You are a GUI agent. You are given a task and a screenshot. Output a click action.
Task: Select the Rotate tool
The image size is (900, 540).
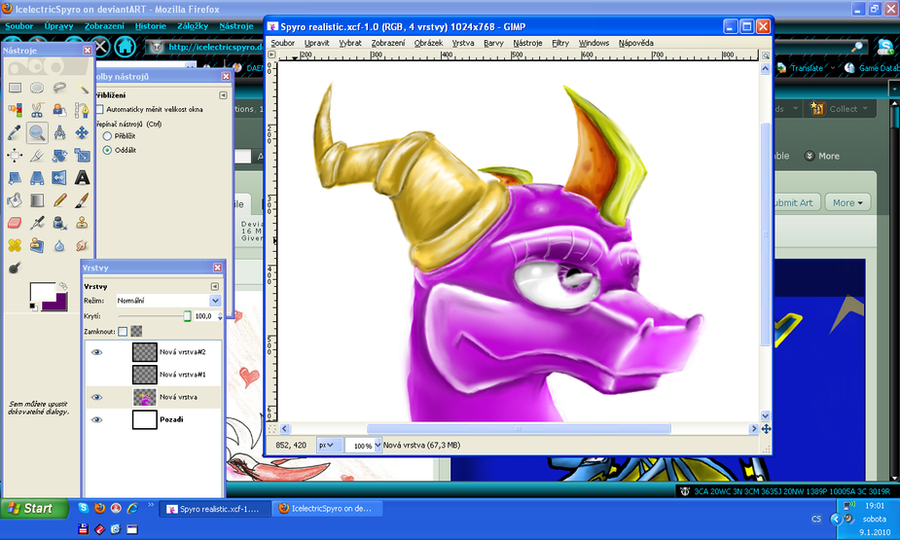click(x=60, y=156)
